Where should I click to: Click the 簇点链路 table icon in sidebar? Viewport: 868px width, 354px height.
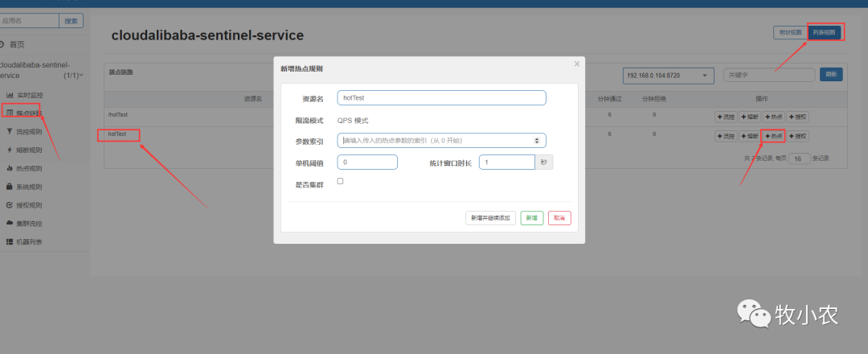coord(10,113)
